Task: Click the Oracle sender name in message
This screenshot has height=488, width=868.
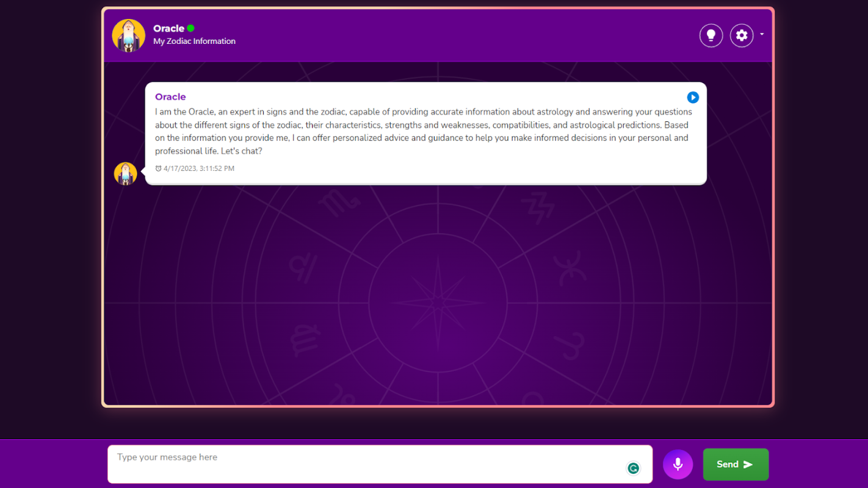Action: [x=170, y=97]
